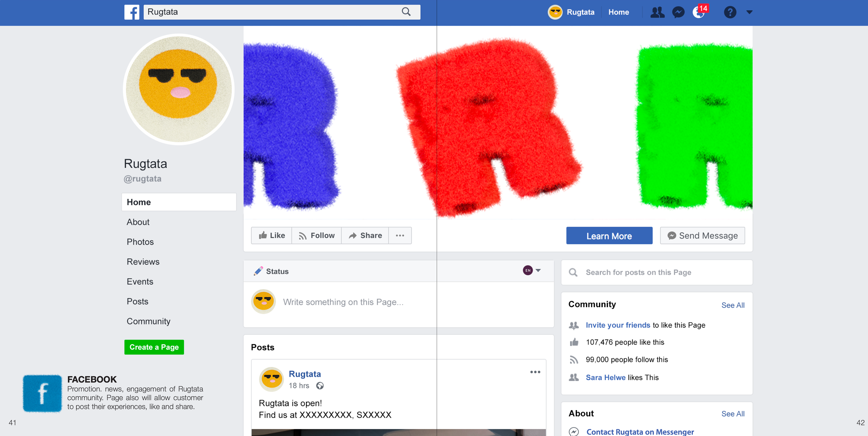Click See All in the About panel

pyautogui.click(x=733, y=414)
